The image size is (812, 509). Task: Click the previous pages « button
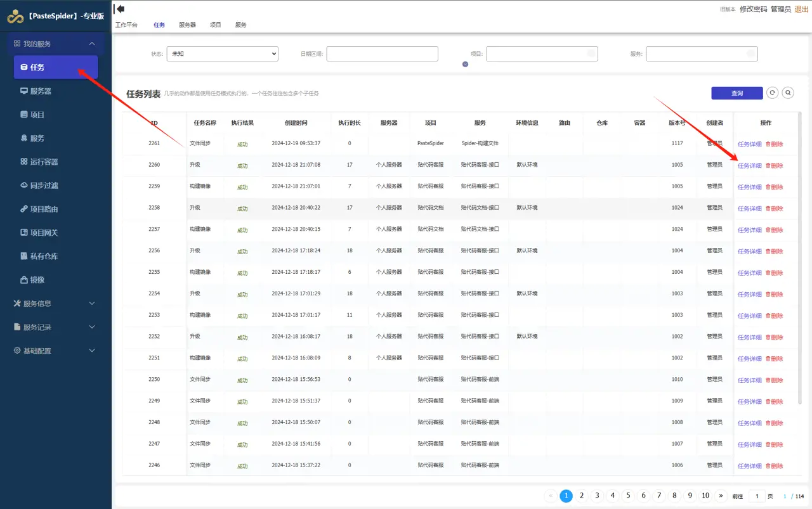tap(551, 496)
